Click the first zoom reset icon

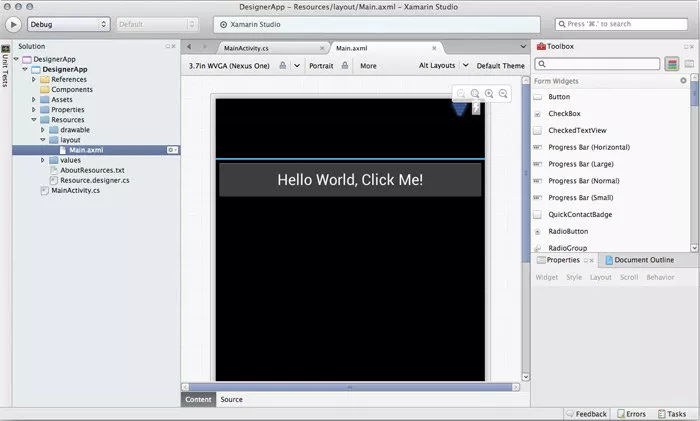click(461, 93)
